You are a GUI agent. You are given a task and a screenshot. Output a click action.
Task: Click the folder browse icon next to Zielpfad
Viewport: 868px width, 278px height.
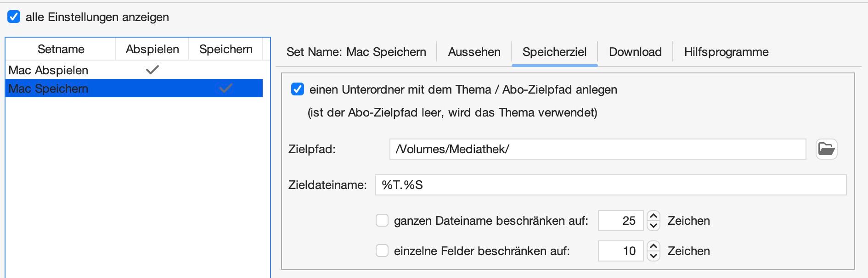click(826, 149)
